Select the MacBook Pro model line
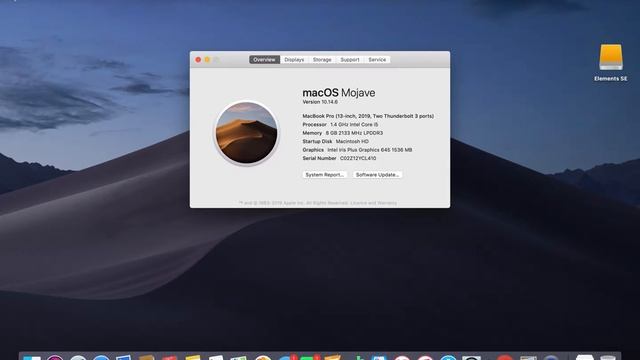Screen dimensions: 640x360 [x=368, y=116]
